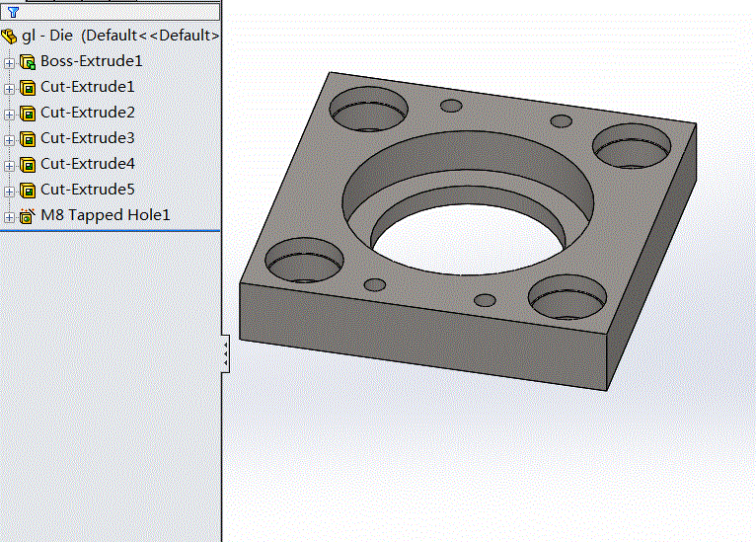This screenshot has width=756, height=542.
Task: Expand the Cut-Extrude1 tree node
Action: (9, 89)
